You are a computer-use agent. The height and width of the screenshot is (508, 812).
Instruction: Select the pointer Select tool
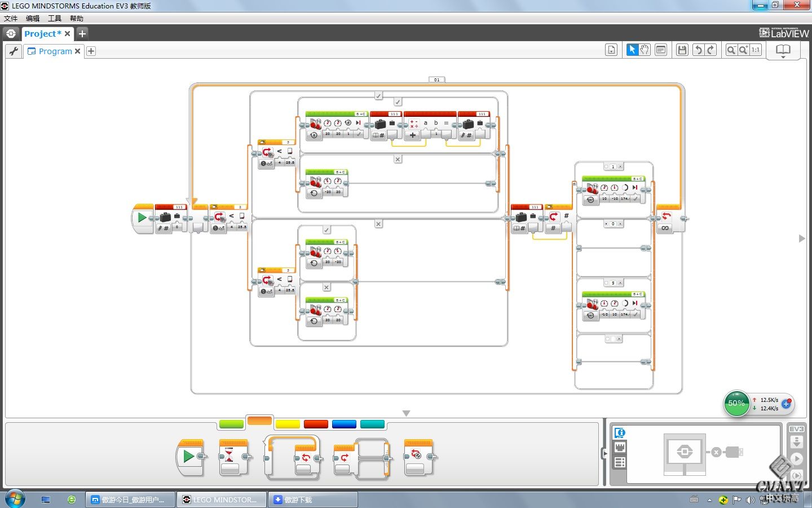point(632,50)
